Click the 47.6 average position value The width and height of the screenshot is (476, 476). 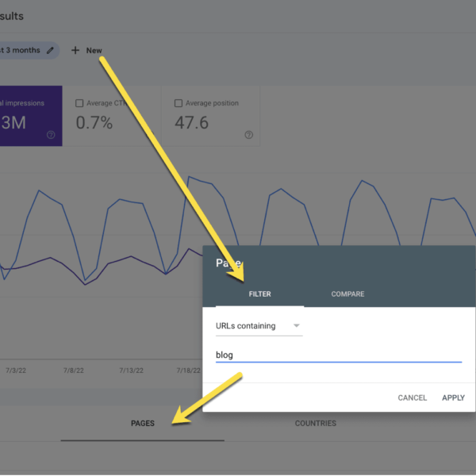(191, 123)
